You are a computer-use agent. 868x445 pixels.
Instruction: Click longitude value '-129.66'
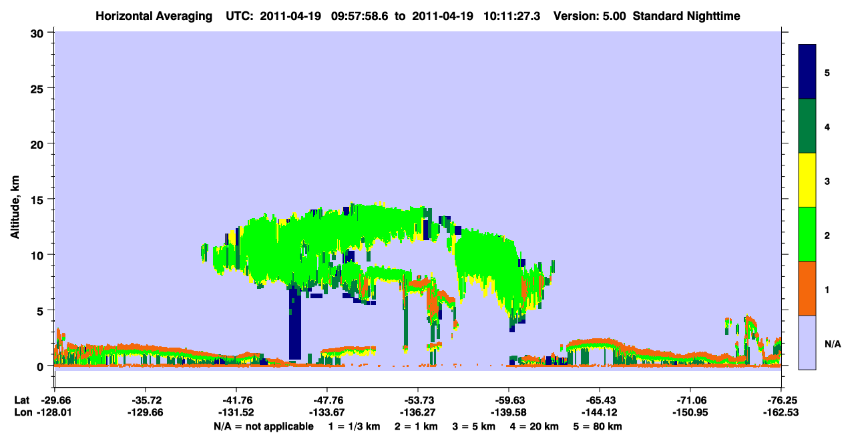pos(145,413)
